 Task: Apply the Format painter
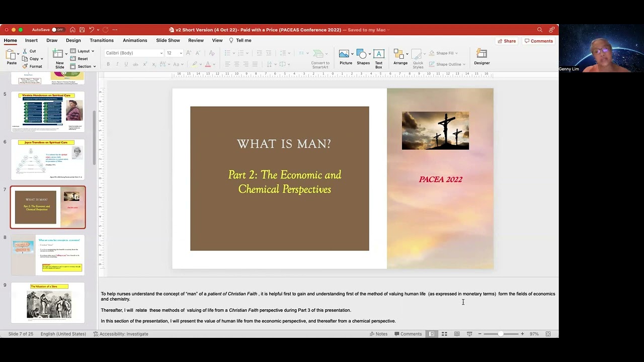pos(32,66)
